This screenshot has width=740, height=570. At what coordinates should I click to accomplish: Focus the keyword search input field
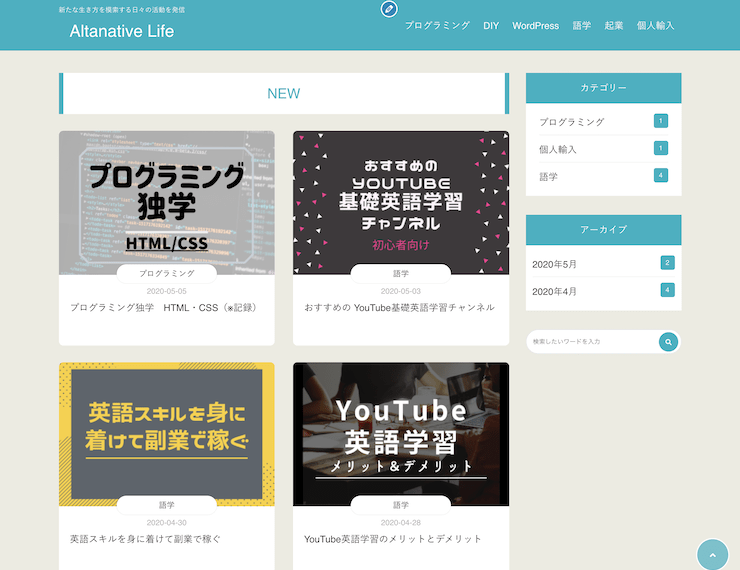click(592, 342)
